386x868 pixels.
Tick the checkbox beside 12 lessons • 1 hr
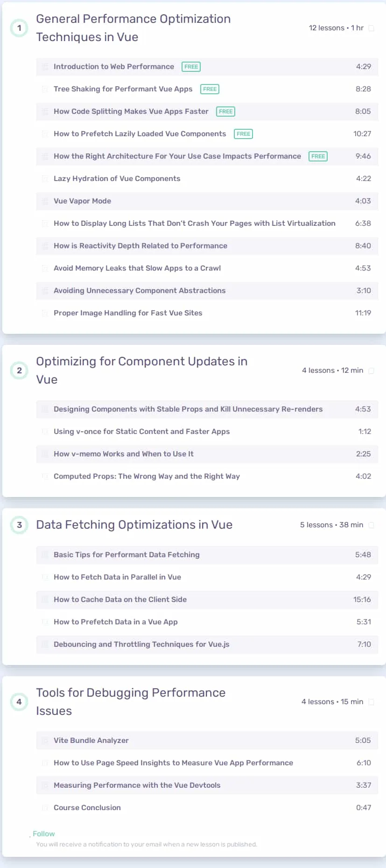pos(372,28)
